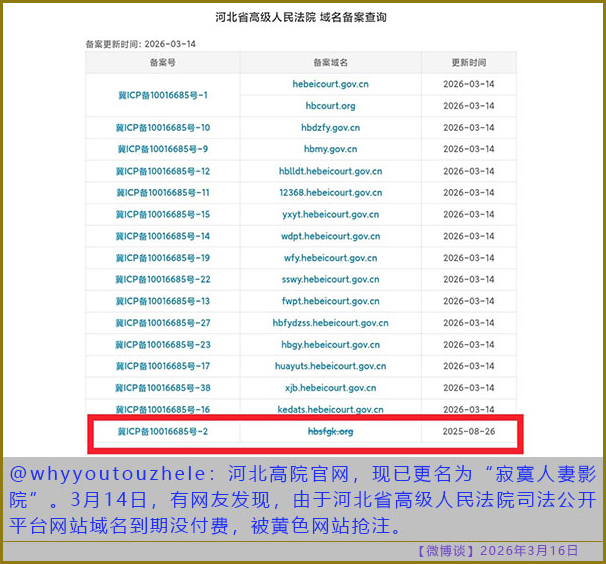
Task: Select the 2025-08-26 update date cell
Action: click(x=468, y=431)
